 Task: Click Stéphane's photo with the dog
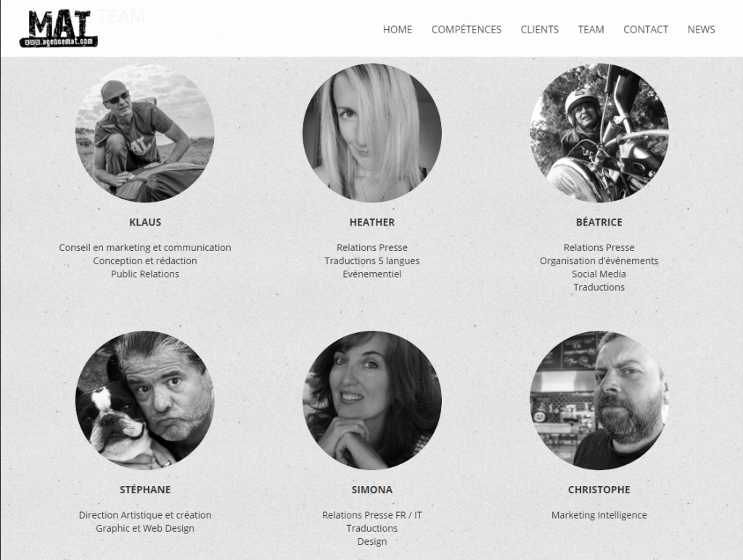click(145, 400)
